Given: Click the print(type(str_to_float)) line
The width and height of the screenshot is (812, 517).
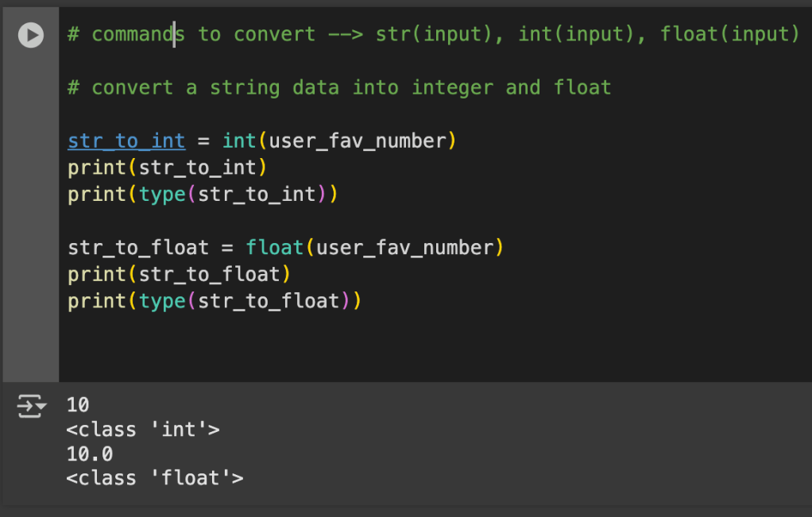Looking at the screenshot, I should pyautogui.click(x=215, y=302).
